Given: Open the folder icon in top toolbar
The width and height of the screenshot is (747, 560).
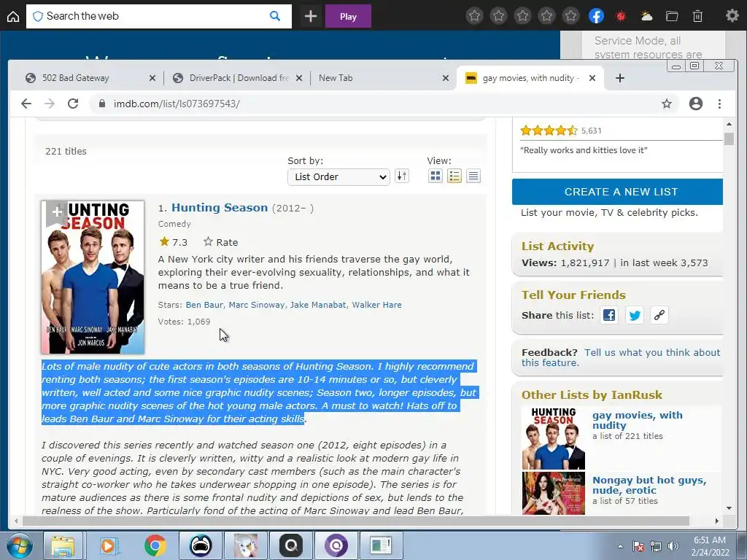Looking at the screenshot, I should [672, 17].
